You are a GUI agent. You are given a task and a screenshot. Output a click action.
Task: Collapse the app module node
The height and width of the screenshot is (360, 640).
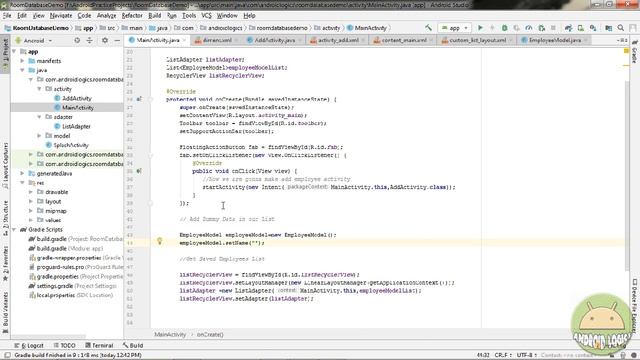coord(15,52)
